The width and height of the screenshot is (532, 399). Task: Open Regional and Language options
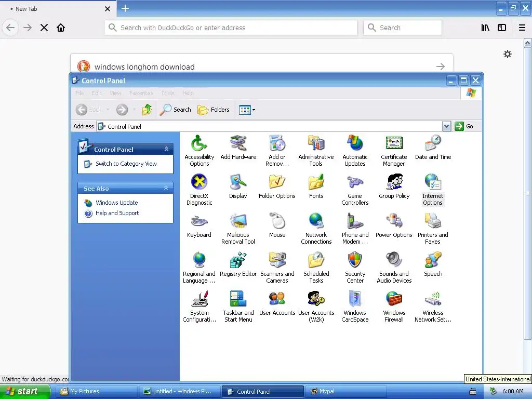(199, 268)
